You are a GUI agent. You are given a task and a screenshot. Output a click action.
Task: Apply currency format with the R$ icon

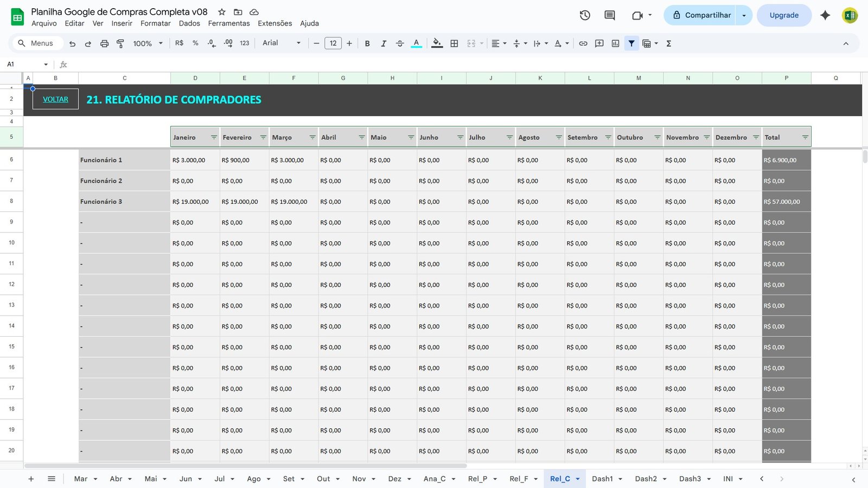[179, 43]
